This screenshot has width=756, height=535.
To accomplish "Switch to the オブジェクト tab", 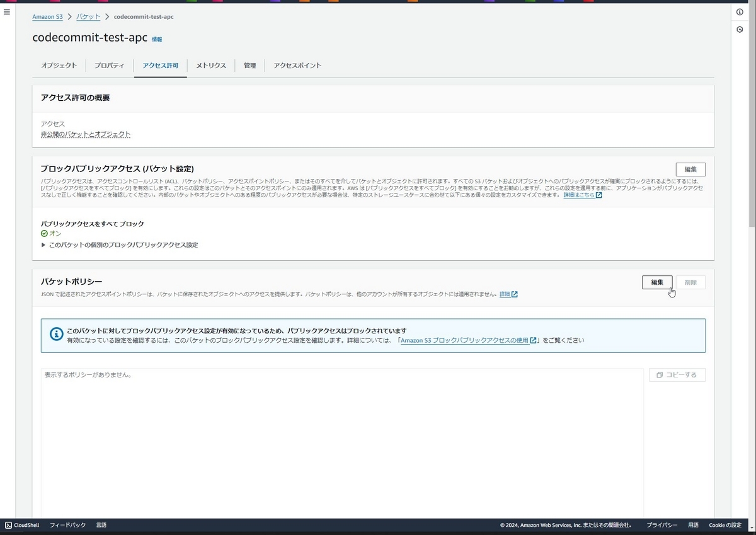I will pyautogui.click(x=59, y=65).
